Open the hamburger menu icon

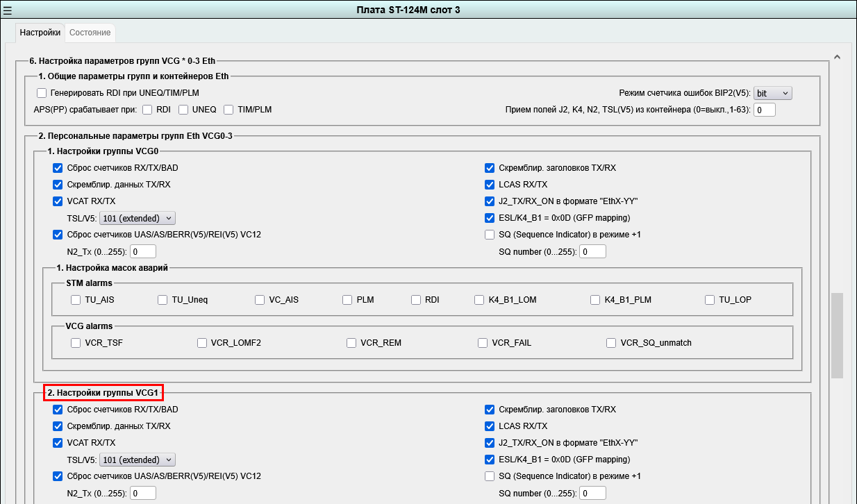(8, 10)
